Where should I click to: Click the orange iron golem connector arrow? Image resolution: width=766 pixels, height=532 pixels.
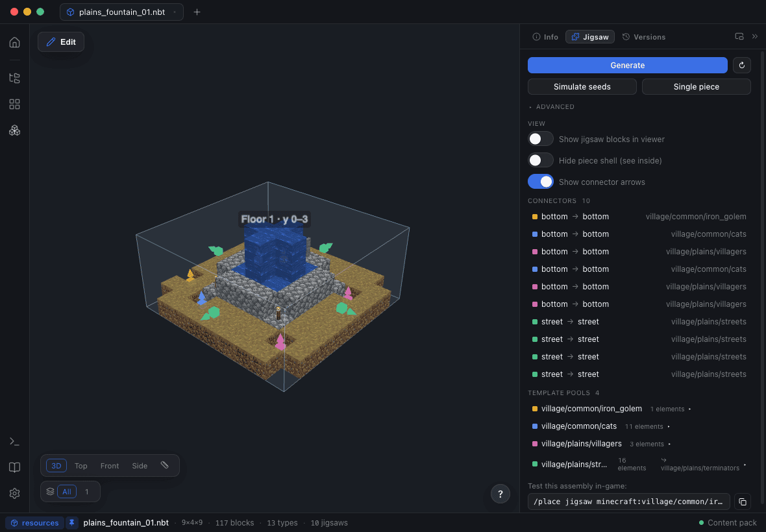pos(190,275)
